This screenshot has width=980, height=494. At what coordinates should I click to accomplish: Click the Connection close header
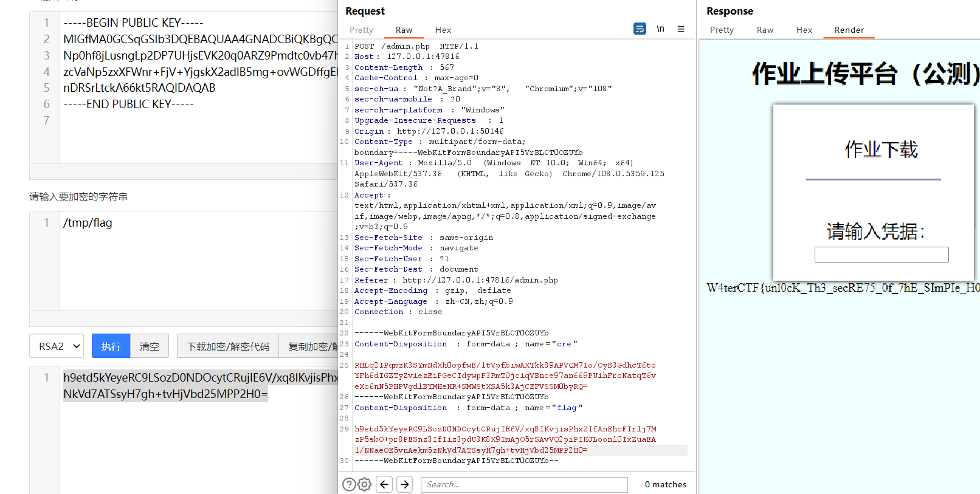pyautogui.click(x=398, y=312)
